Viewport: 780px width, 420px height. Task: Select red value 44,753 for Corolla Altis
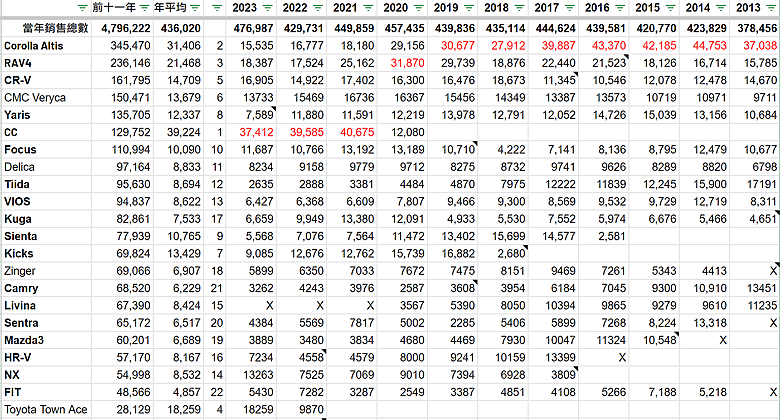(709, 46)
